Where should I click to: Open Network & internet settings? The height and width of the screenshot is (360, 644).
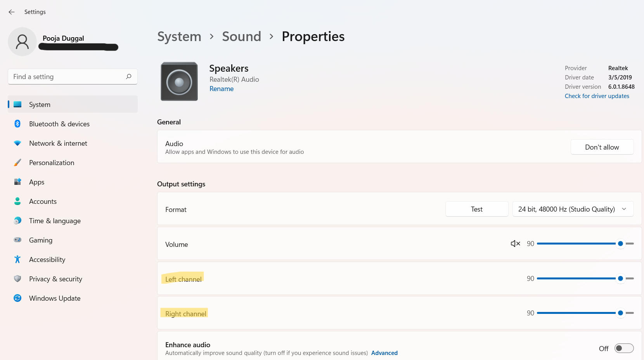pyautogui.click(x=58, y=143)
